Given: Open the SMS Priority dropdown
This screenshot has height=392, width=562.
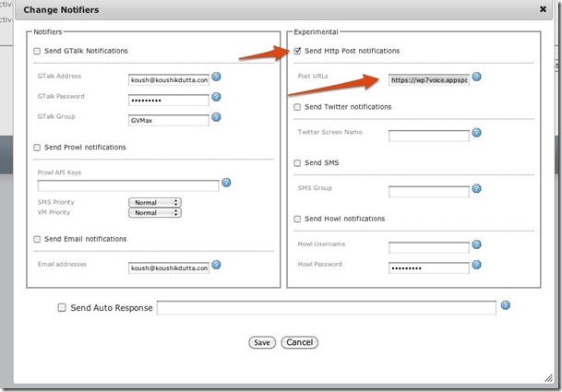Looking at the screenshot, I should coord(155,202).
